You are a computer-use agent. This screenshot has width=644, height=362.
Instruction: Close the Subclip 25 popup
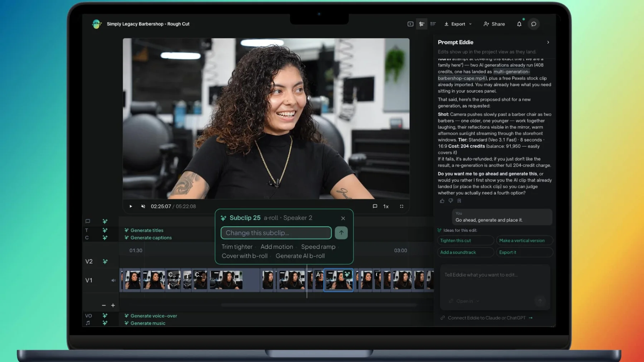[x=343, y=218]
